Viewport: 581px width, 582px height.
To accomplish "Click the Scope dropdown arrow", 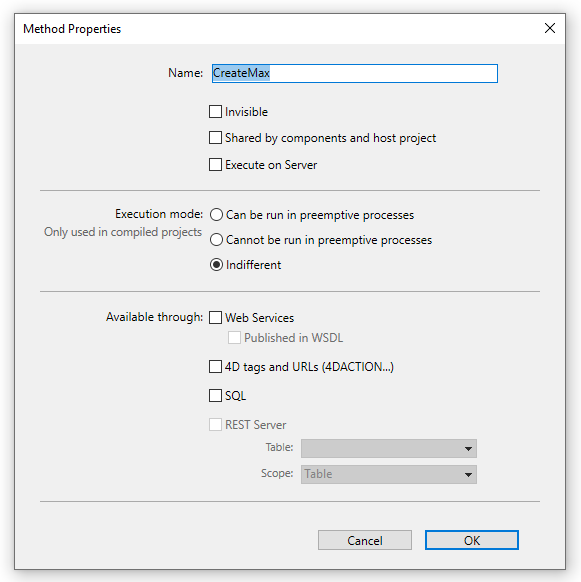I will (x=468, y=475).
